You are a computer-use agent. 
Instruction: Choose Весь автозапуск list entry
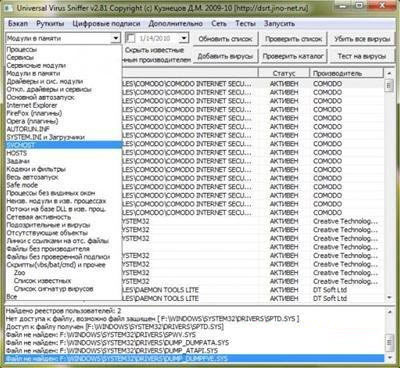click(x=63, y=177)
